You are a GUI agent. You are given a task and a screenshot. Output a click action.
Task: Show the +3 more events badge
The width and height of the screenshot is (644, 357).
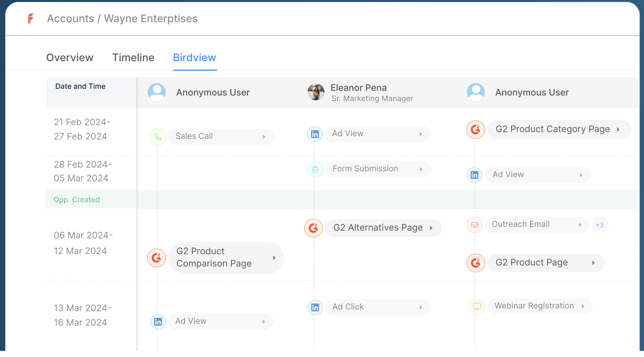click(x=599, y=225)
